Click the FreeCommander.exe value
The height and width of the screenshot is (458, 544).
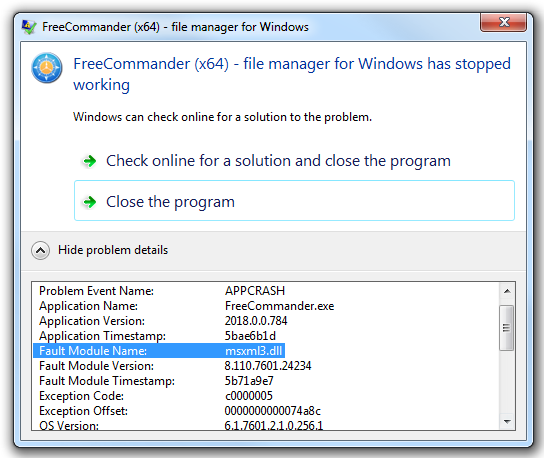tap(279, 306)
